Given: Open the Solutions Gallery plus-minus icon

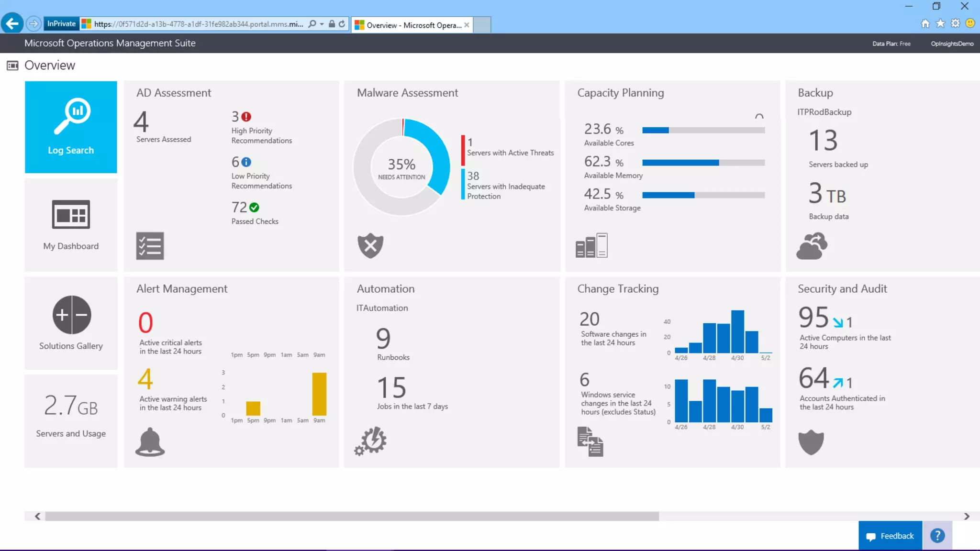Looking at the screenshot, I should 72,315.
